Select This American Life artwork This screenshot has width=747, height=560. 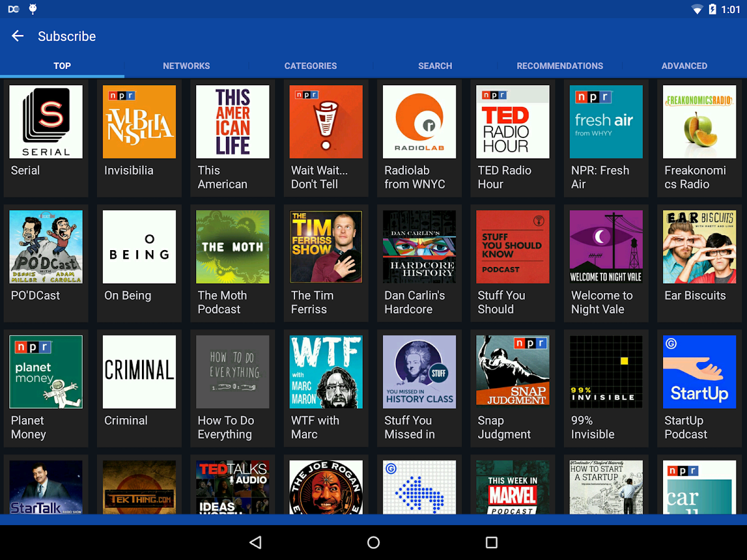point(233,122)
